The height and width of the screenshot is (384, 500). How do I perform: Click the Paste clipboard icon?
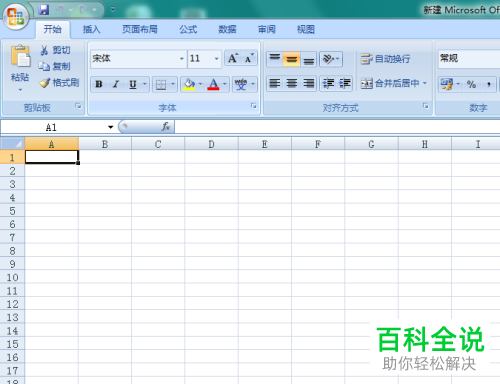[x=20, y=56]
